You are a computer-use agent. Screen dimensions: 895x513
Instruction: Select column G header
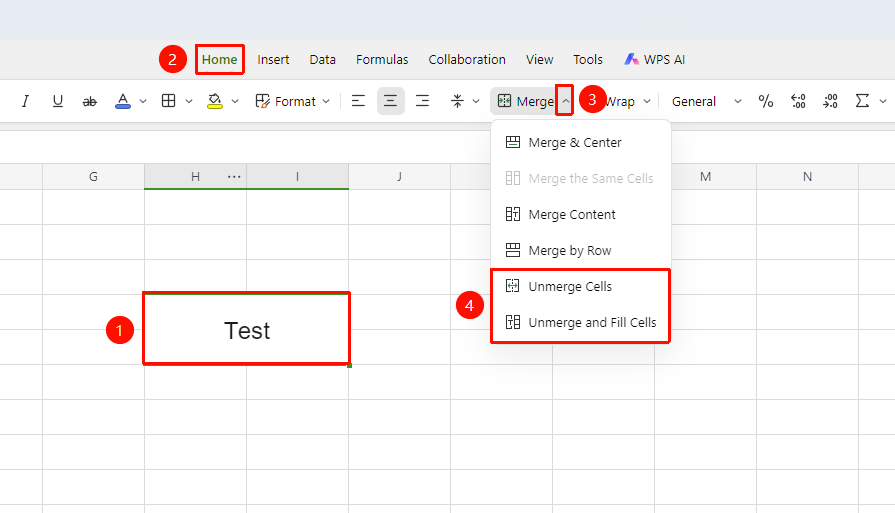[93, 177]
